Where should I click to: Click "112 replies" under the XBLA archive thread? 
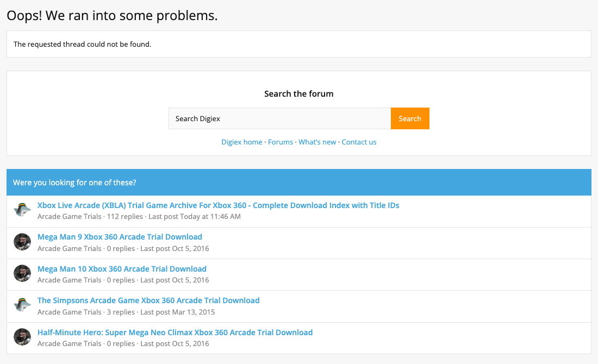click(x=124, y=216)
